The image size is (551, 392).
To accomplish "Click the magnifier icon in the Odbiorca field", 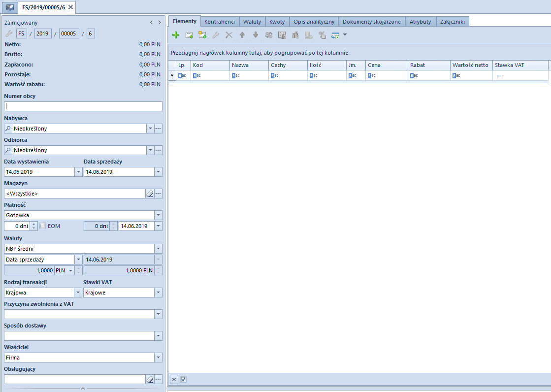I will [8, 150].
